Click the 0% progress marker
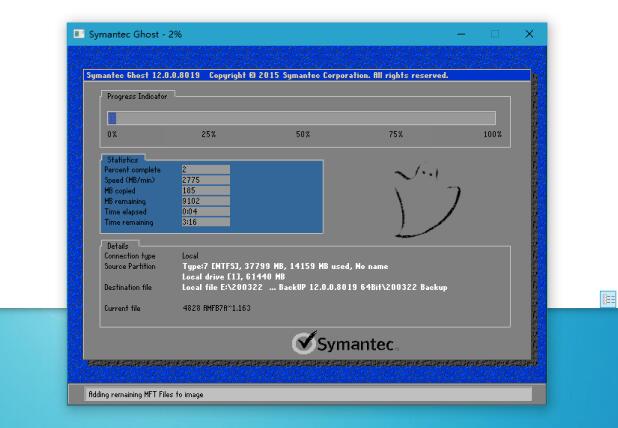The height and width of the screenshot is (428, 618). (x=112, y=134)
